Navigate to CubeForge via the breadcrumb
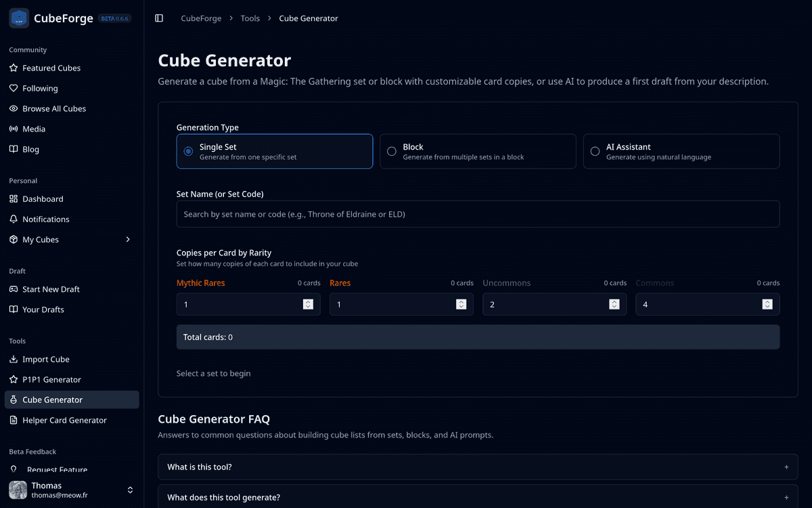The height and width of the screenshot is (508, 812). (201, 18)
